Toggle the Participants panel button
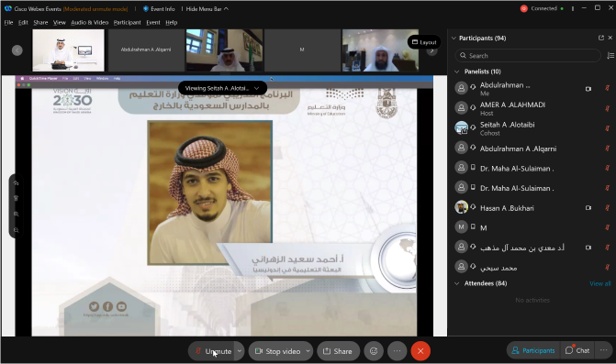Viewport: 616px width, 364px height. [533, 350]
